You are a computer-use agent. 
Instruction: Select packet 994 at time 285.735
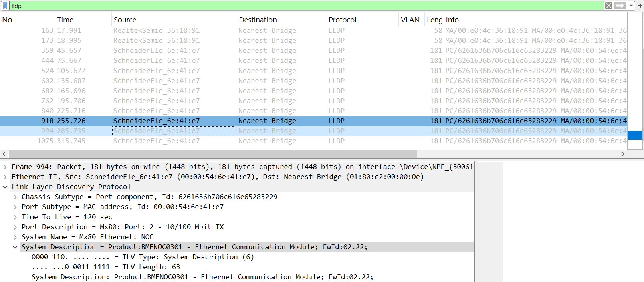tap(313, 131)
